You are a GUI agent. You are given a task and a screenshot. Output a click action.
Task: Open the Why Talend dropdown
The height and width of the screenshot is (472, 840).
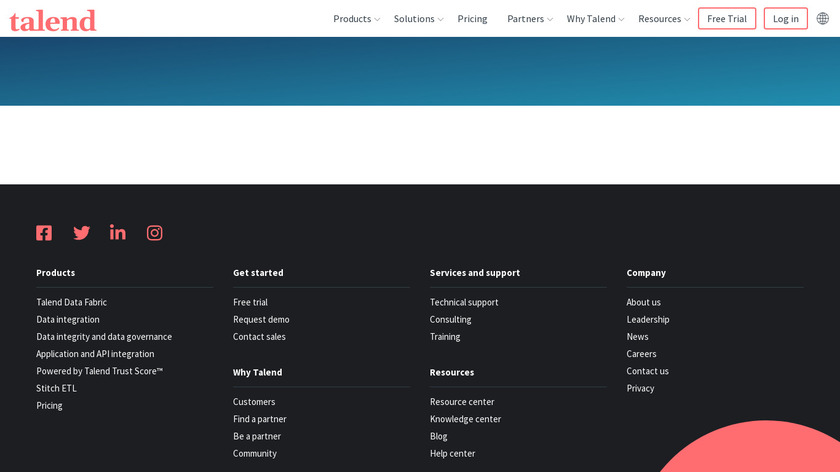point(595,19)
